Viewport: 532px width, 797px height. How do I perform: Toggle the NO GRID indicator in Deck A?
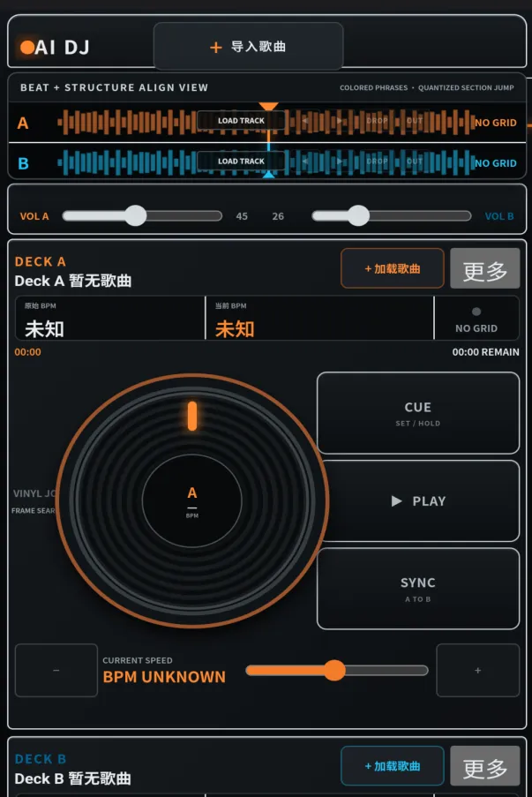(476, 319)
